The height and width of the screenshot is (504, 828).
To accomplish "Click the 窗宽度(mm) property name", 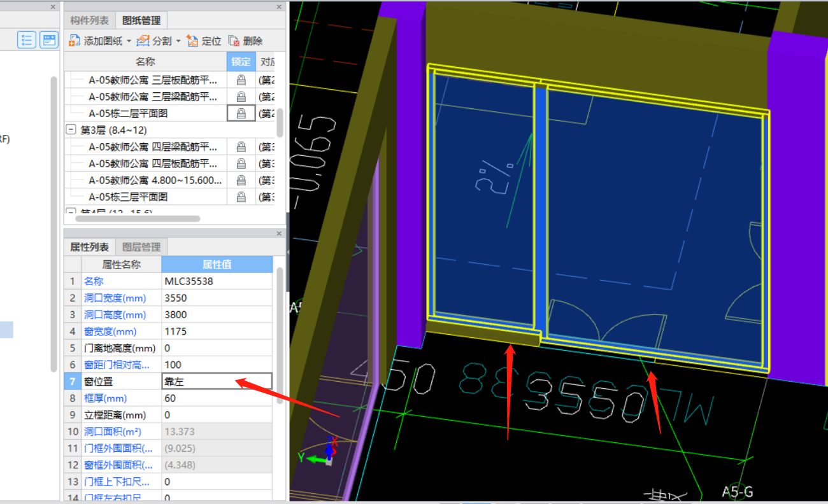I will (x=110, y=331).
